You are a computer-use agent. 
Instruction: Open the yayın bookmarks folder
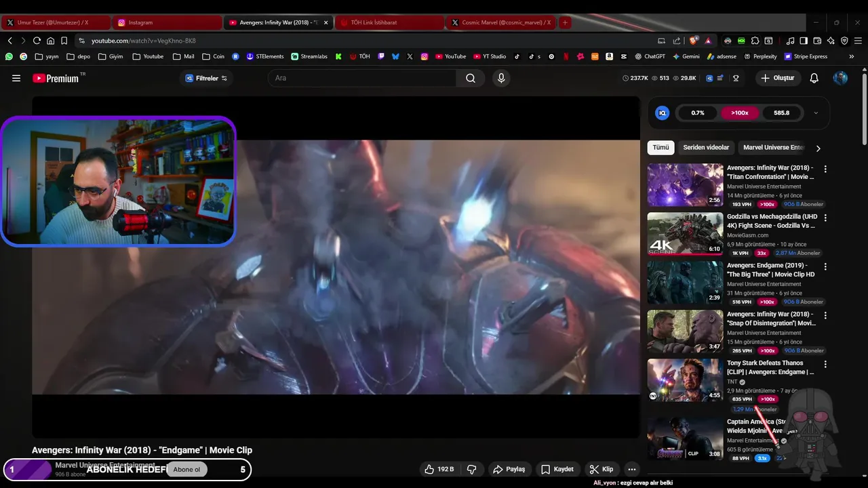(x=47, y=57)
